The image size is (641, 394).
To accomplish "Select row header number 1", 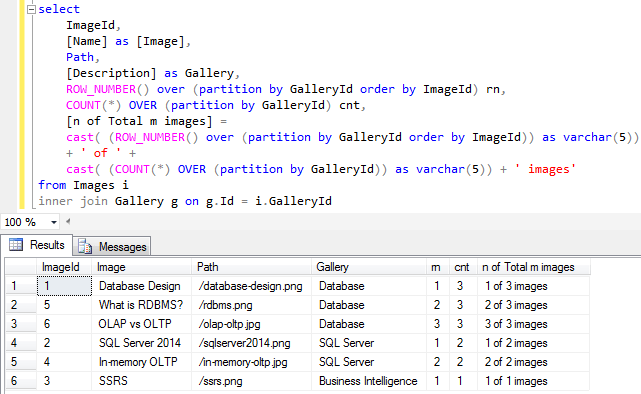I will pyautogui.click(x=21, y=286).
